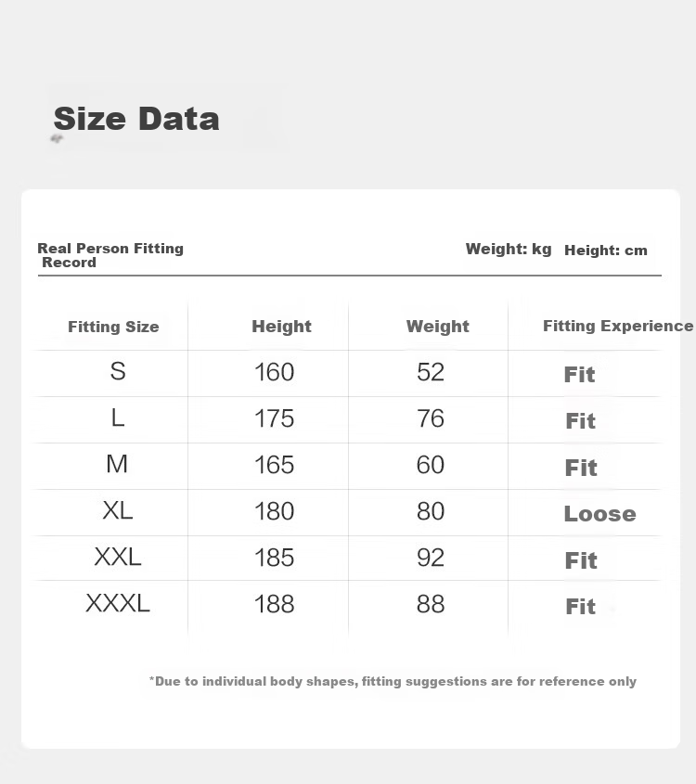Viewport: 696px width, 784px height.
Task: Click the 76 weight value
Action: [431, 418]
